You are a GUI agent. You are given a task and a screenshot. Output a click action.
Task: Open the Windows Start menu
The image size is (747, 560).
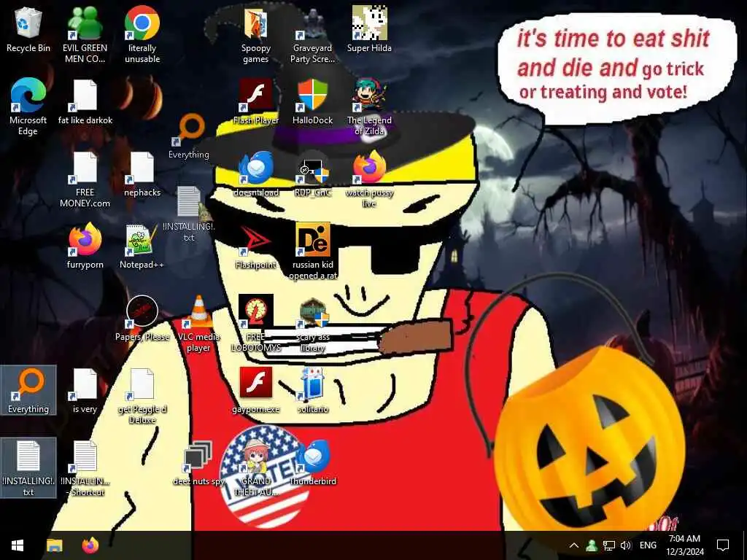[x=18, y=545]
